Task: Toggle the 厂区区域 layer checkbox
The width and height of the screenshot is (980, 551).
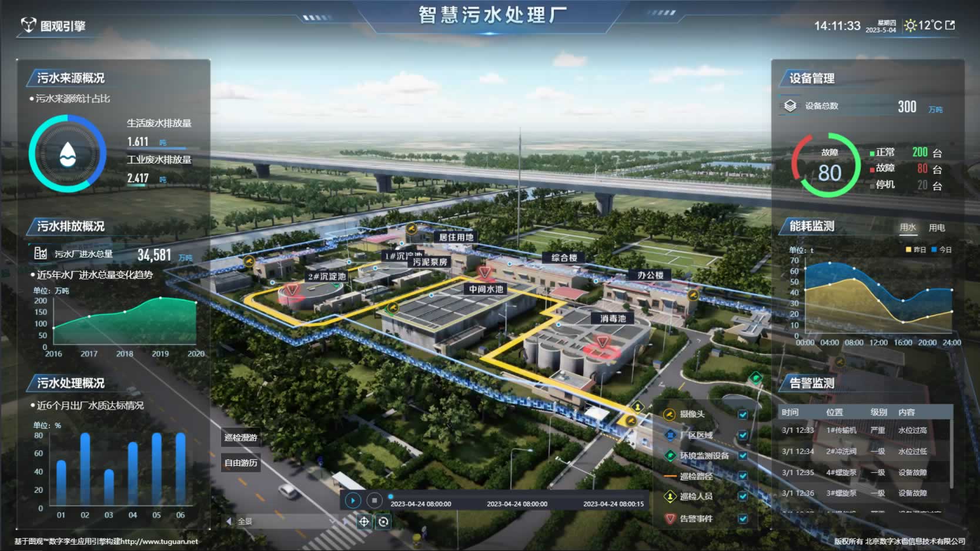Action: point(743,435)
